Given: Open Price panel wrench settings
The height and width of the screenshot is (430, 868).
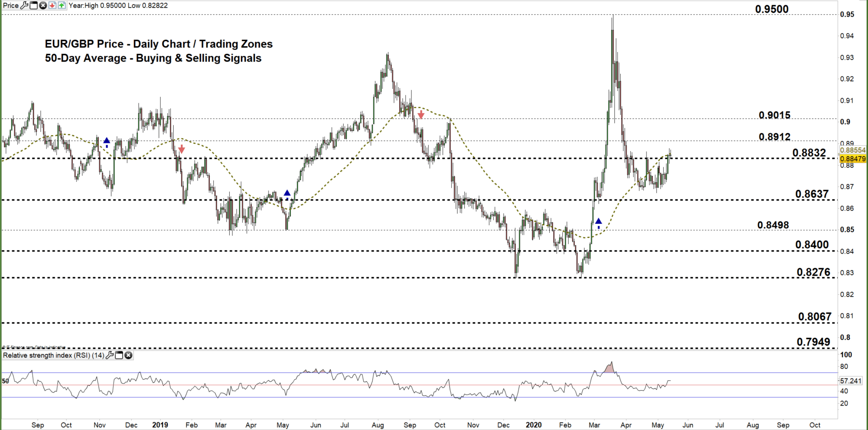Looking at the screenshot, I should pos(24,5).
